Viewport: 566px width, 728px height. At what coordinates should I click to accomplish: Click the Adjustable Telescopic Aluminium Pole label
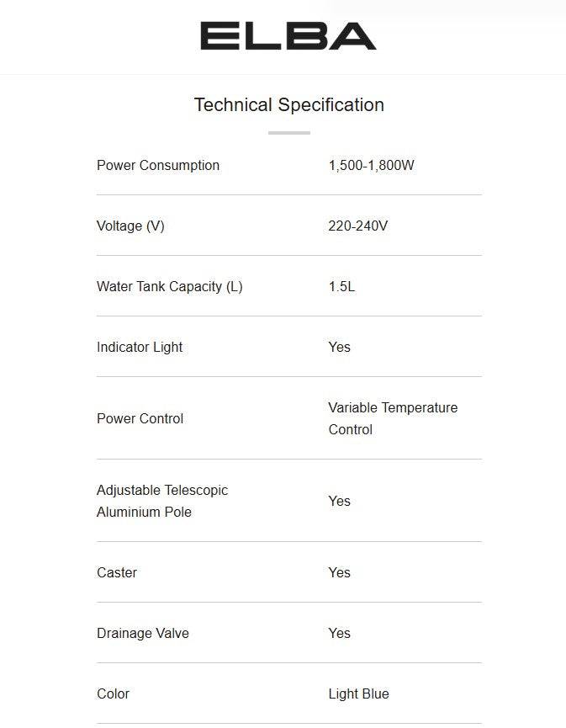tap(162, 501)
